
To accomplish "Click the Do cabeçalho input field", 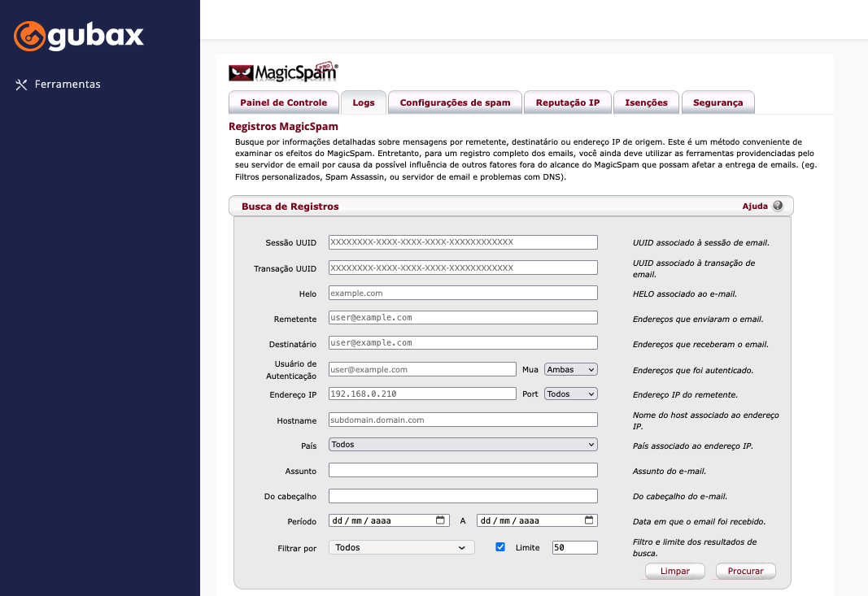I will (x=463, y=496).
